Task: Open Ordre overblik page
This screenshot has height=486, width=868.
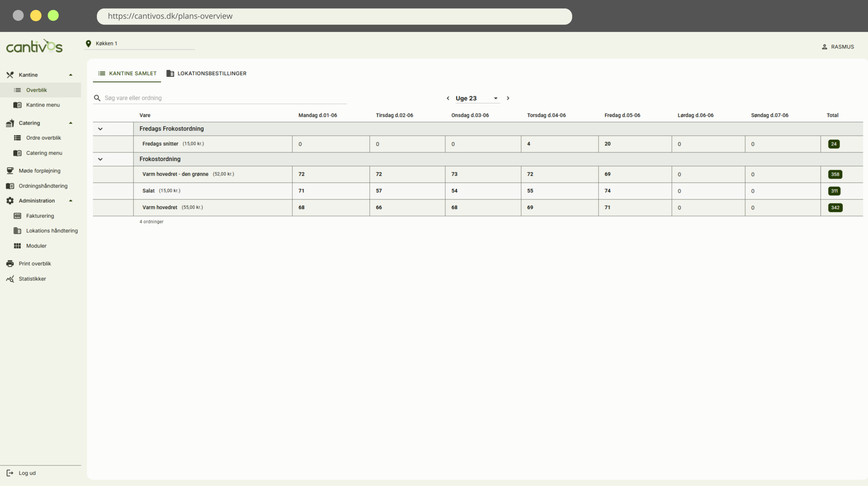Action: pyautogui.click(x=43, y=138)
